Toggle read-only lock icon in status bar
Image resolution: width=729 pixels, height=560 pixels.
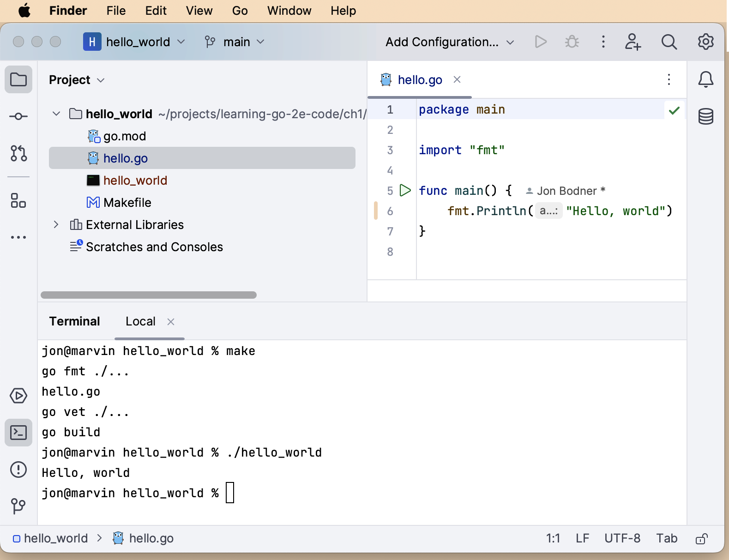pos(702,538)
